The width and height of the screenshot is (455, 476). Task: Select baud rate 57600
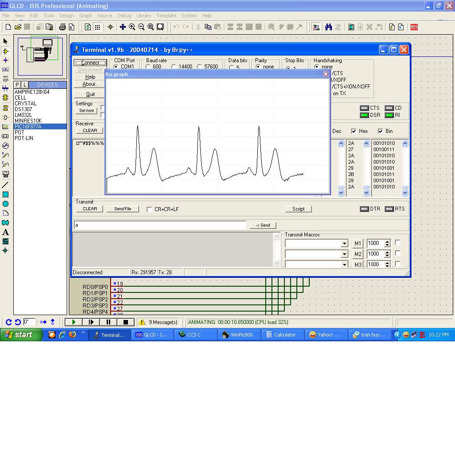point(200,67)
